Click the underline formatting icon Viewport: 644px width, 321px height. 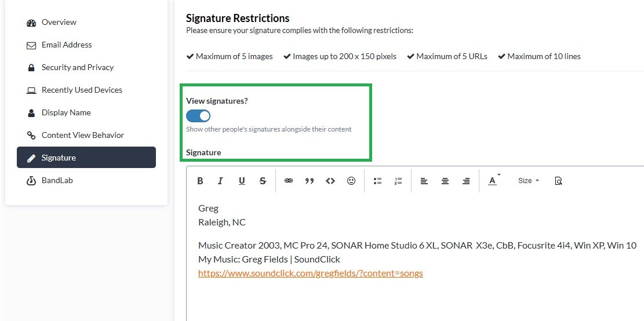[242, 181]
